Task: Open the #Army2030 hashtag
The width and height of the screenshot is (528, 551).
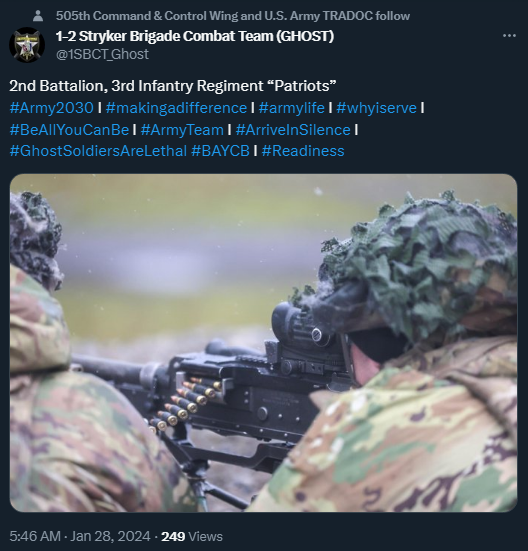Action: 52,108
